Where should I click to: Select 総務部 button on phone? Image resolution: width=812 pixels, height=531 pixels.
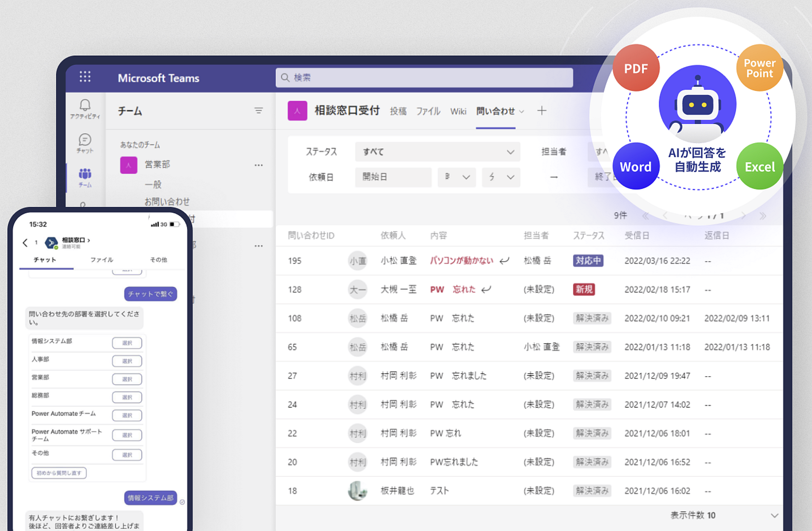(127, 397)
